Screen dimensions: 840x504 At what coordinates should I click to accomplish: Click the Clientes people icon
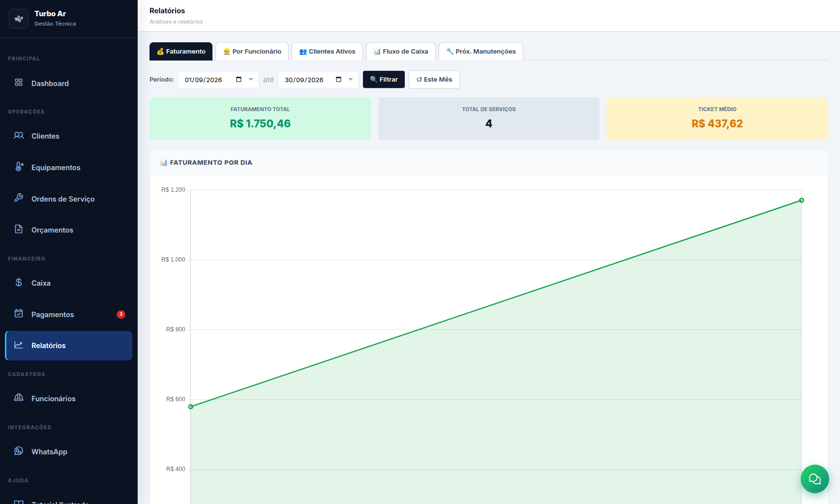coord(19,135)
